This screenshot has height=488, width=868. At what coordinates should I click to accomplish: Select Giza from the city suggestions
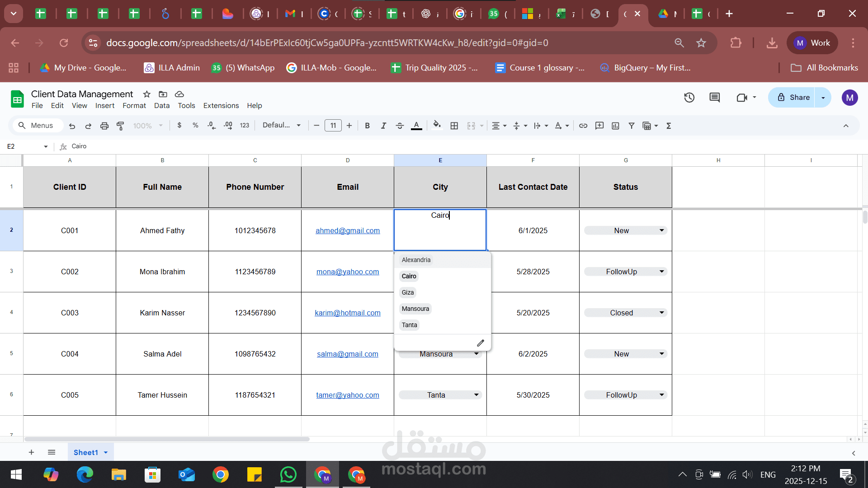[x=407, y=292]
